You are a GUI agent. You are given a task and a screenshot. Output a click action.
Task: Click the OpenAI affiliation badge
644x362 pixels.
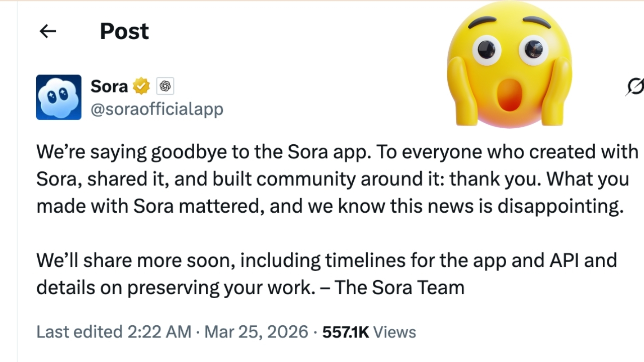[165, 86]
